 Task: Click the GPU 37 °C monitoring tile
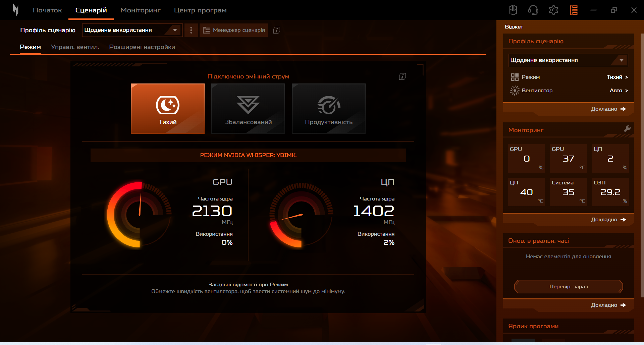click(x=569, y=158)
